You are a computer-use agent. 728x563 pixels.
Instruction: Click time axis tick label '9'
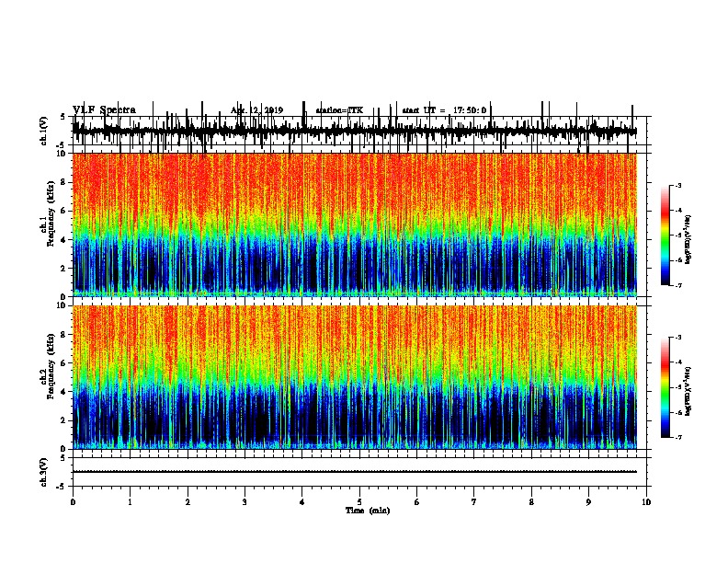588,502
